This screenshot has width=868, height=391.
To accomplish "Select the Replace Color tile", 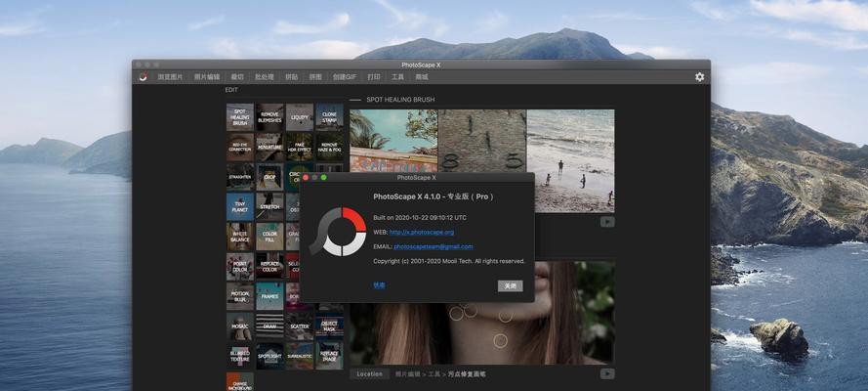I will point(269,267).
